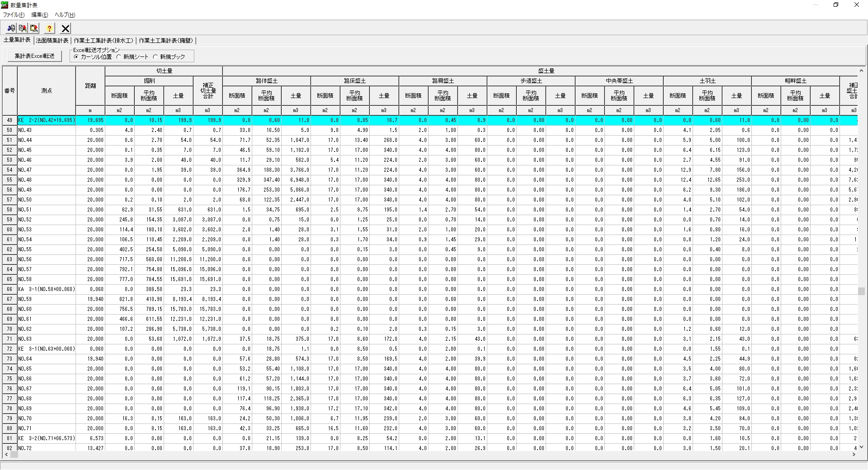The image size is (868, 470).
Task: Select the NO.60 station cell
Action: tap(47, 309)
